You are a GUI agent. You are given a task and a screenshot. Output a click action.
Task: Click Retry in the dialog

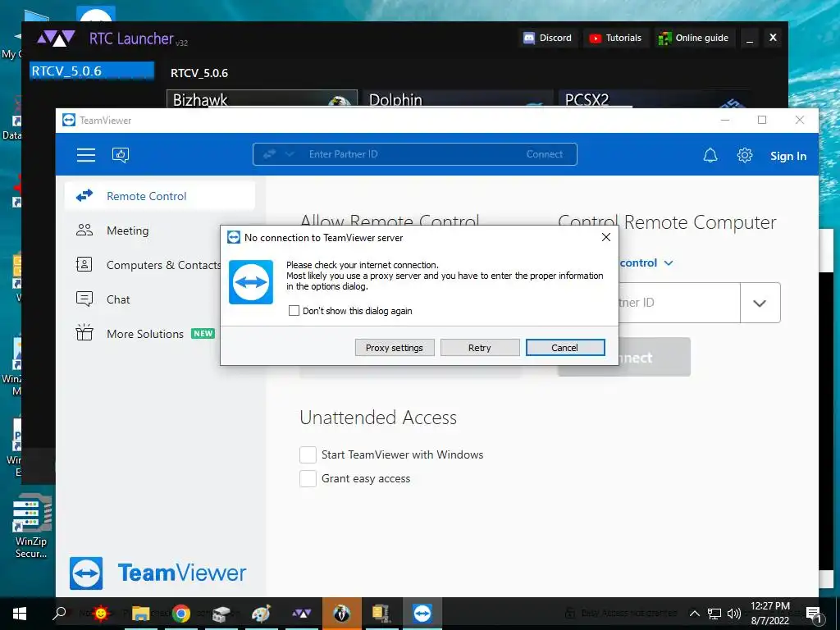coord(479,348)
